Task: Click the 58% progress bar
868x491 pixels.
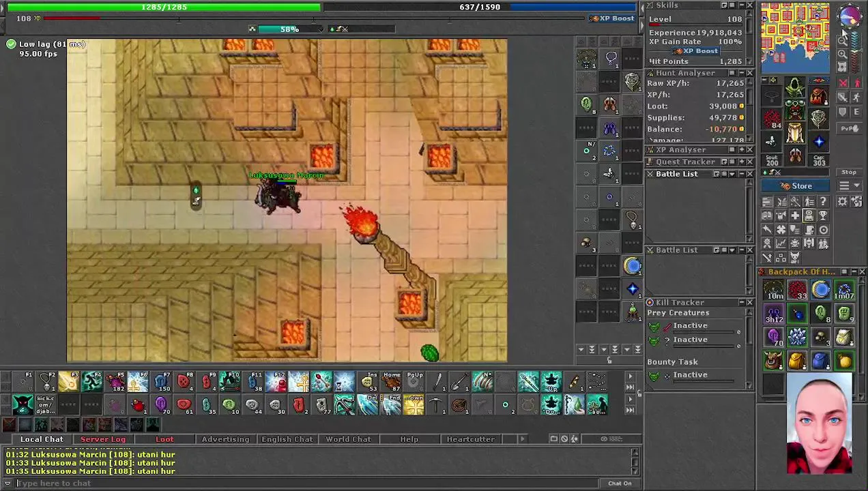Action: [289, 29]
